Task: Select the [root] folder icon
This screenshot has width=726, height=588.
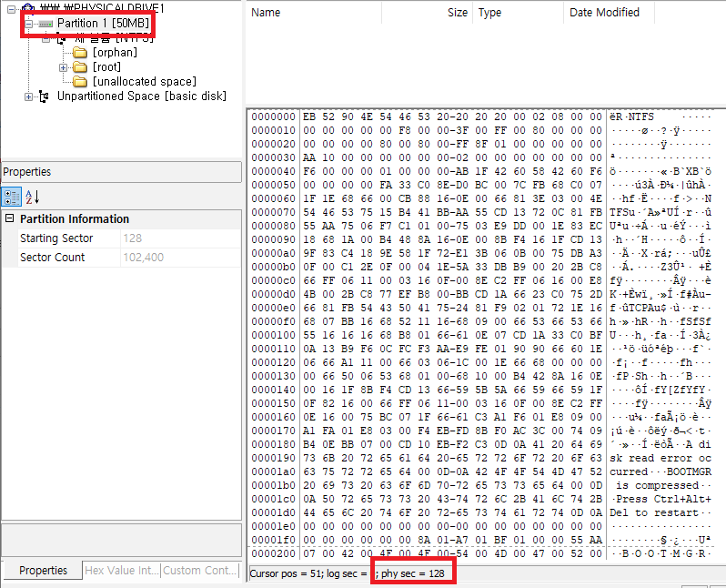Action: point(79,67)
